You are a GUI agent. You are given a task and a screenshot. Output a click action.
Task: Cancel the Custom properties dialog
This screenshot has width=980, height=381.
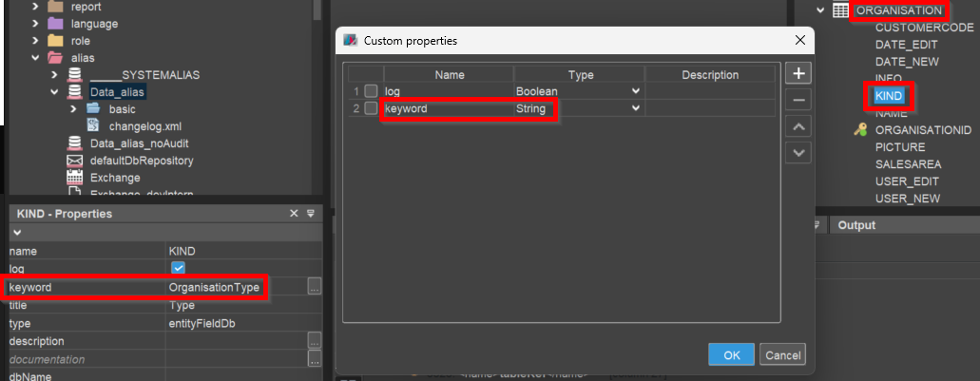(782, 354)
